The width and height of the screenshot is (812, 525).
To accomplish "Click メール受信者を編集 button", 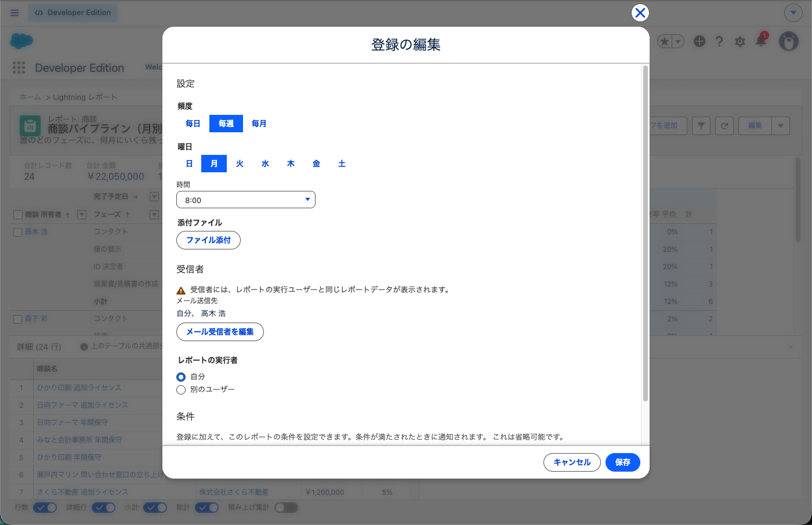I will pos(220,332).
